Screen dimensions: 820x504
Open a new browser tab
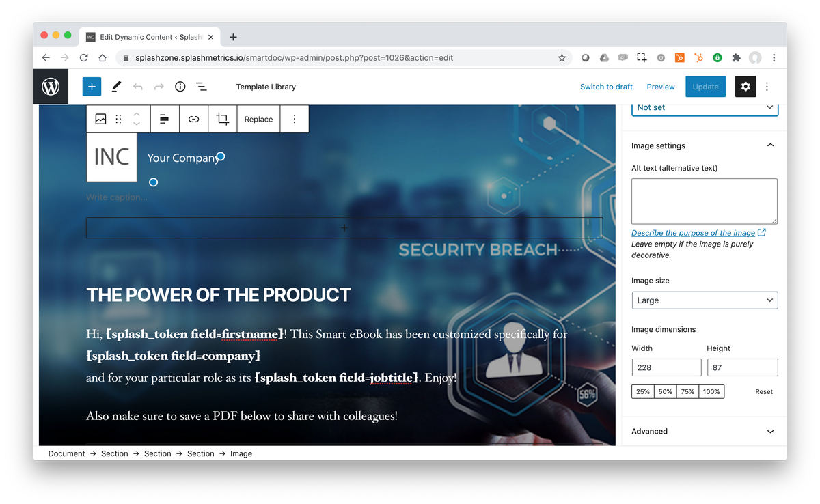click(x=233, y=37)
